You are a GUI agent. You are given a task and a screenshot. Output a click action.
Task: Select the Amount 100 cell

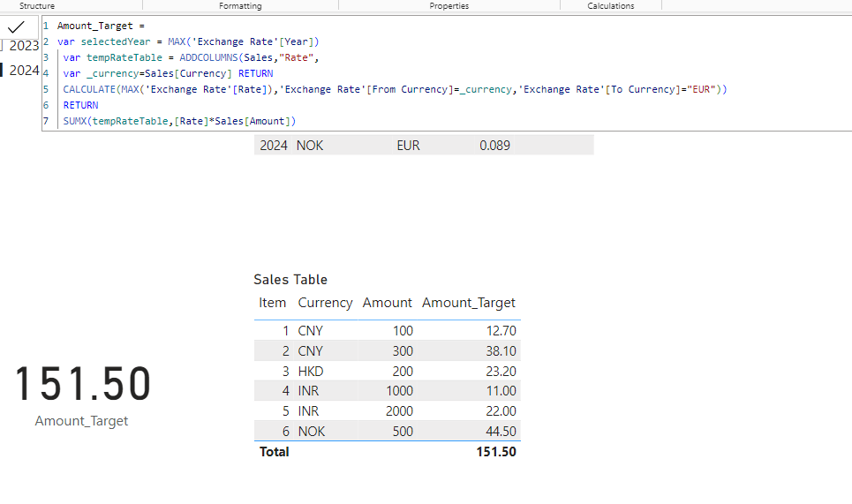coord(403,331)
